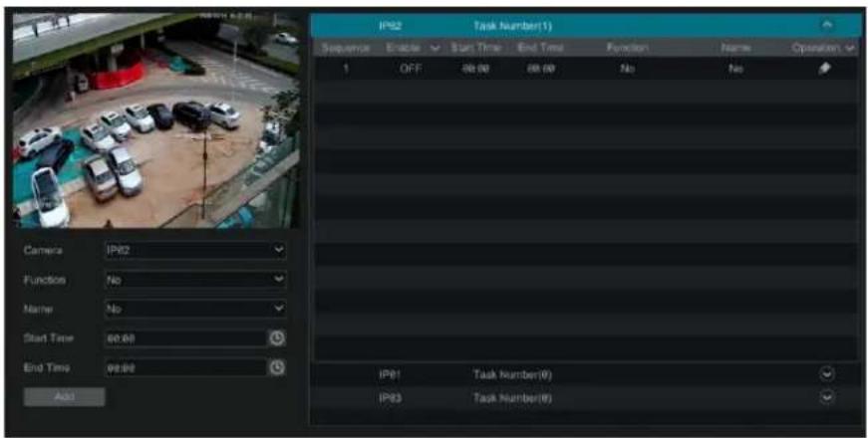Expand the IP01 task group

[826, 374]
